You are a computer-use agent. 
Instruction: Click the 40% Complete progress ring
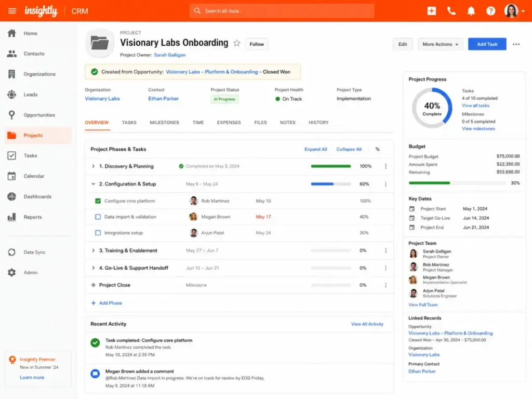pyautogui.click(x=432, y=108)
